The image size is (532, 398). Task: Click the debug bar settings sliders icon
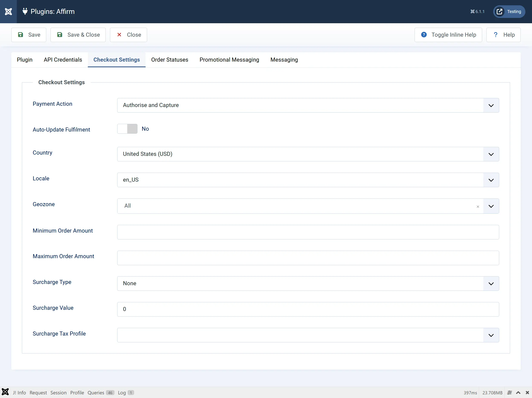(509, 393)
